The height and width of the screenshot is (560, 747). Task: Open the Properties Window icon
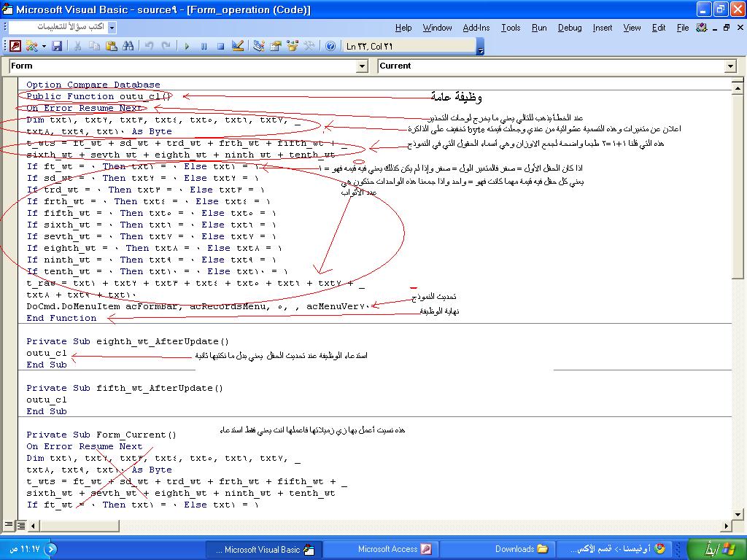[x=276, y=46]
